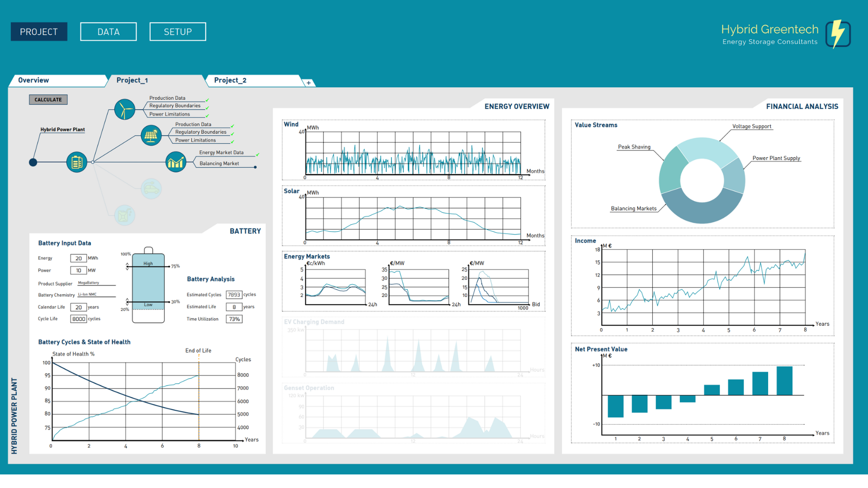Viewport: 868px width, 488px height.
Task: Click the energy market chart icon
Action: click(x=176, y=162)
